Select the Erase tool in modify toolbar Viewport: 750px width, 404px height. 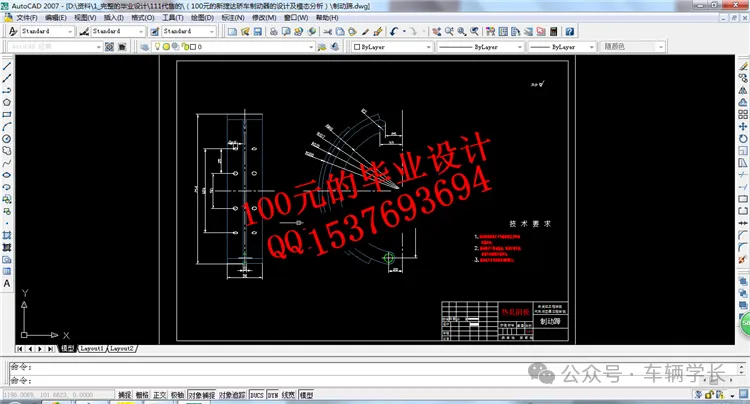click(742, 66)
